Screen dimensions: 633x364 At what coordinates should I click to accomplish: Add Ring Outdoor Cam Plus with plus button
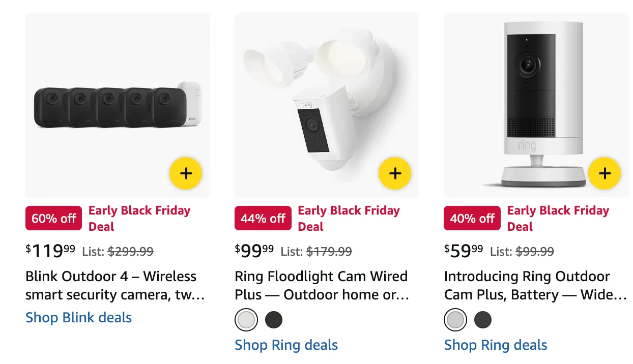[605, 173]
